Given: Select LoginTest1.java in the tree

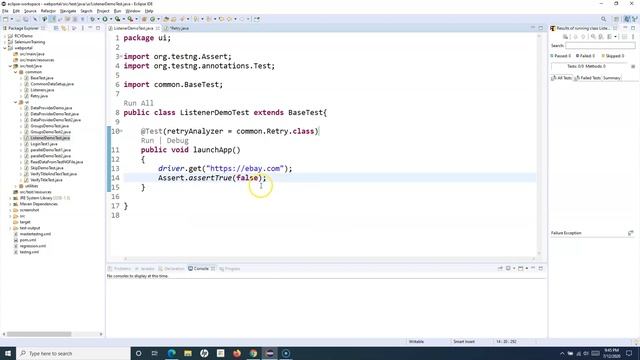Looking at the screenshot, I should [44, 144].
